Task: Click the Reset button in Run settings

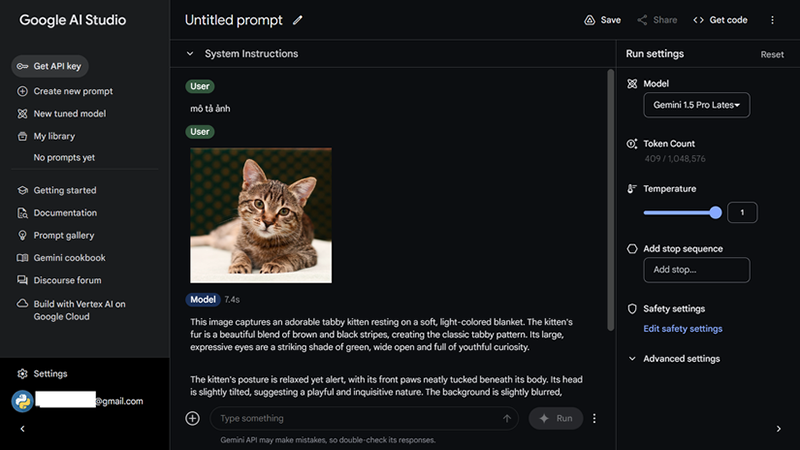Action: pos(772,55)
